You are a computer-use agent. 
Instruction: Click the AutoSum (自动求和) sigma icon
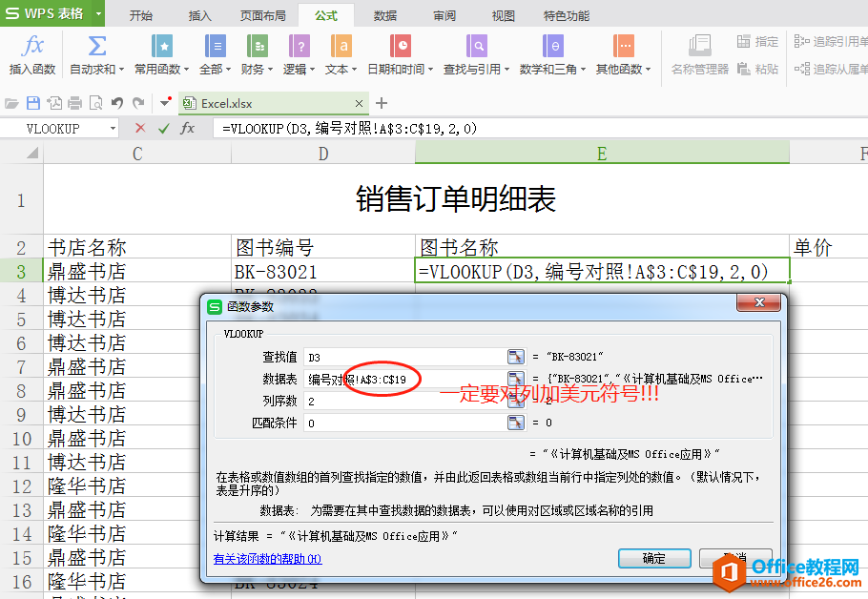click(97, 46)
